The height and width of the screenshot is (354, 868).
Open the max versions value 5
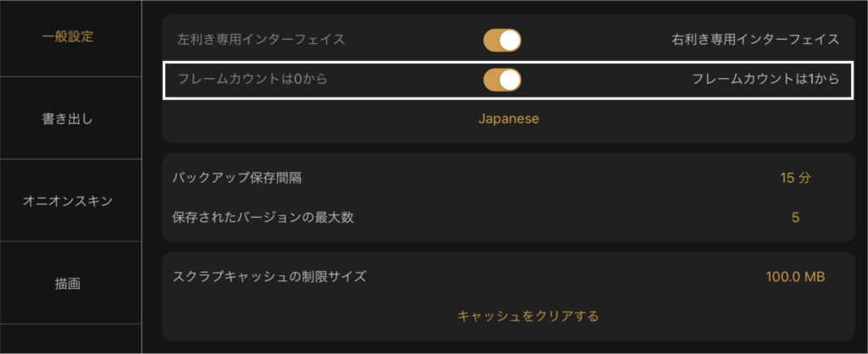(x=795, y=218)
